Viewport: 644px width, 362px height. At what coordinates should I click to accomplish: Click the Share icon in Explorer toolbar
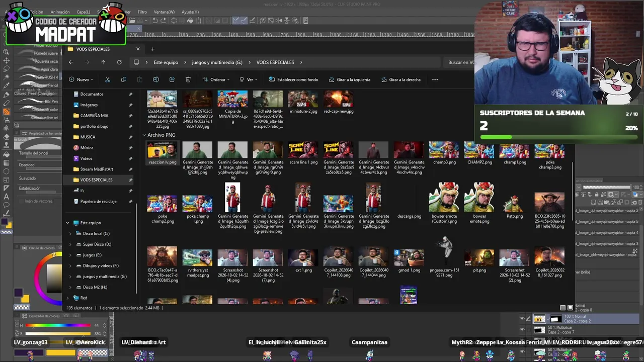(172, 79)
